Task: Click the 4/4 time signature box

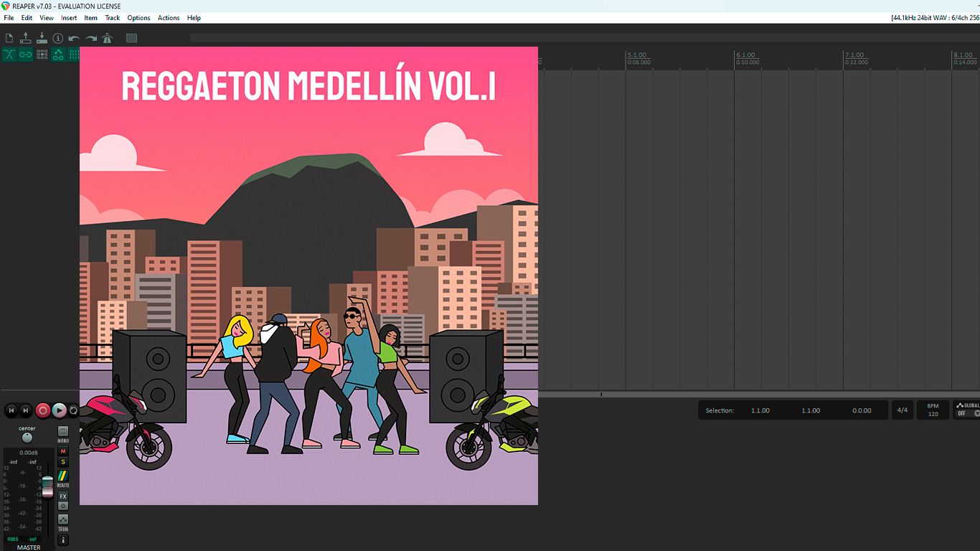Action: (903, 410)
